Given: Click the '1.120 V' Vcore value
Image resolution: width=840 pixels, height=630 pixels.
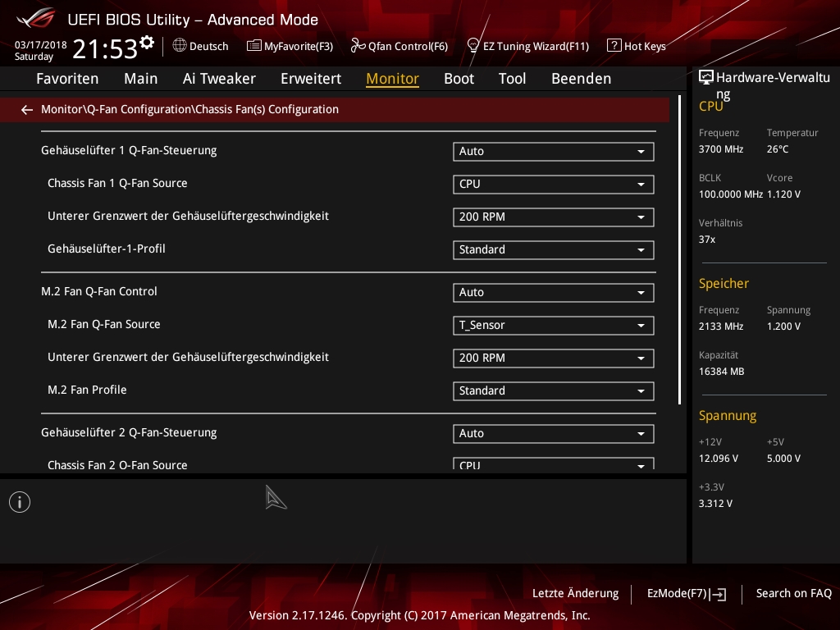Looking at the screenshot, I should coord(783,194).
